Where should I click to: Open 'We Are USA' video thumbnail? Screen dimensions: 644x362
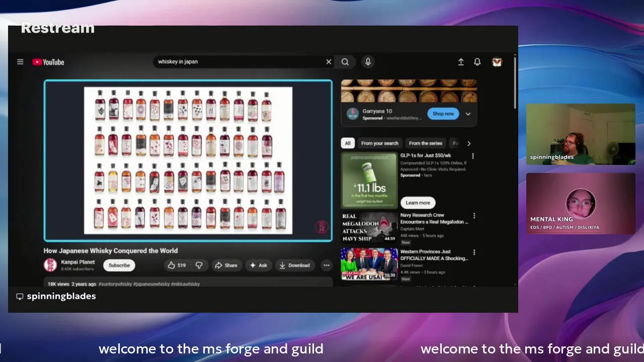point(369,264)
